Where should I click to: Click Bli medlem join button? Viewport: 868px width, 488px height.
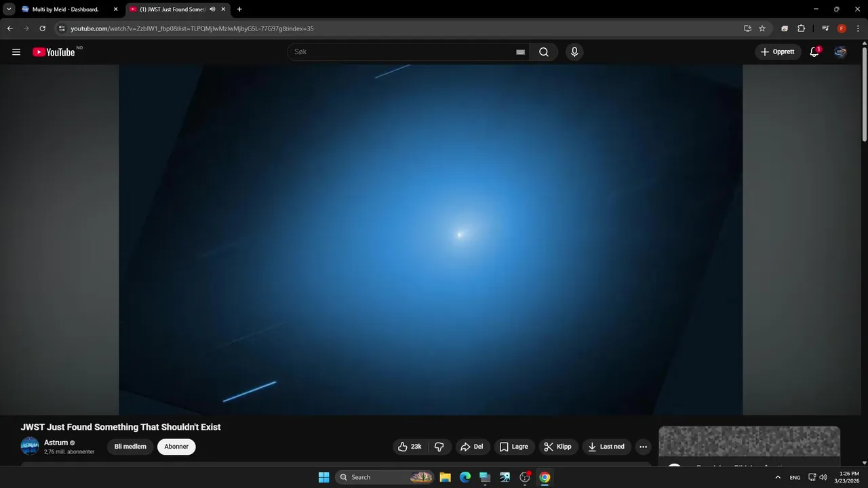point(130,447)
